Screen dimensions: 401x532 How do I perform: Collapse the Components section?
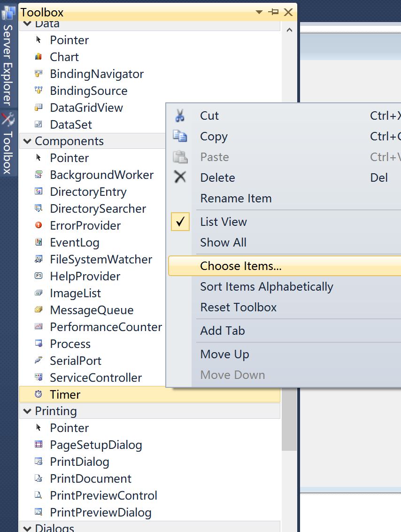tap(27, 141)
